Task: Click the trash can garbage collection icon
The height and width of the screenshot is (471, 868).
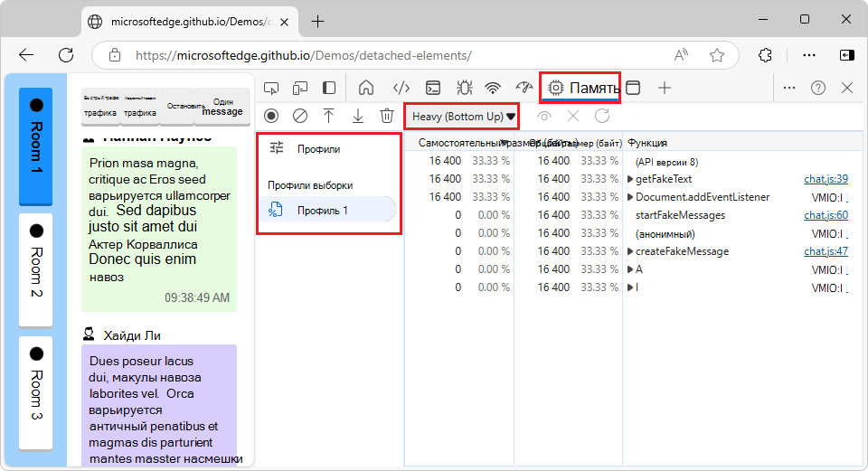Action: (386, 116)
